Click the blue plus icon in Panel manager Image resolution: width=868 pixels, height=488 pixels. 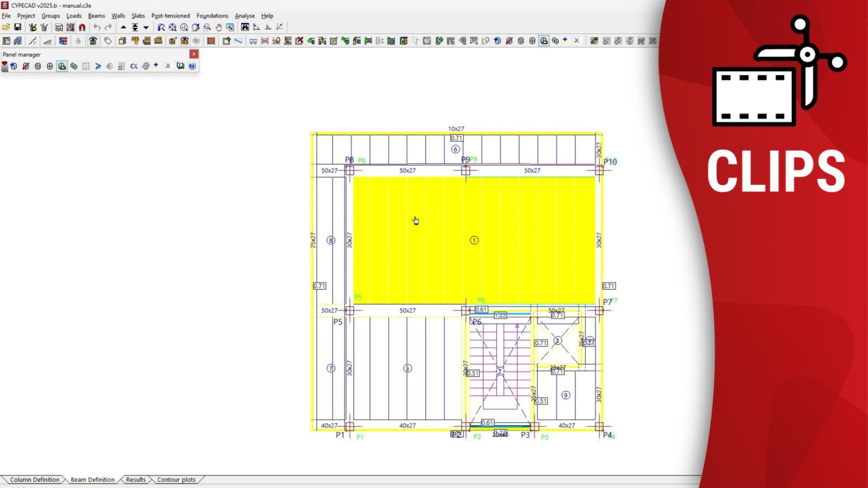(156, 66)
